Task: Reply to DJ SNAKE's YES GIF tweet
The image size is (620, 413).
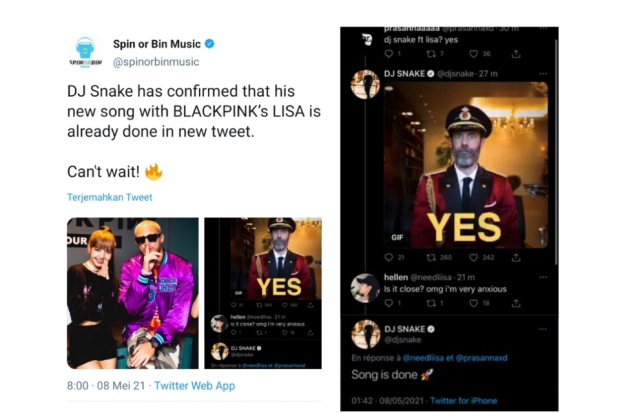Action: 390,257
